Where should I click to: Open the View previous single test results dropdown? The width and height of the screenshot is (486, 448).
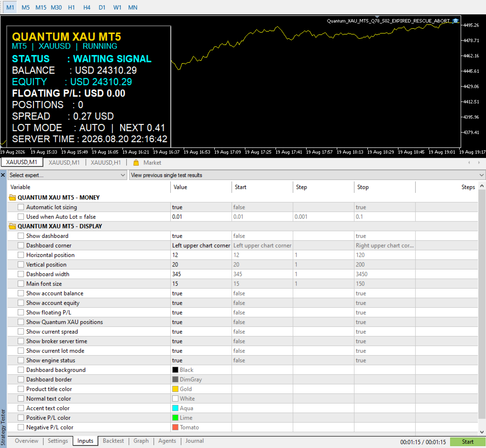(x=307, y=175)
